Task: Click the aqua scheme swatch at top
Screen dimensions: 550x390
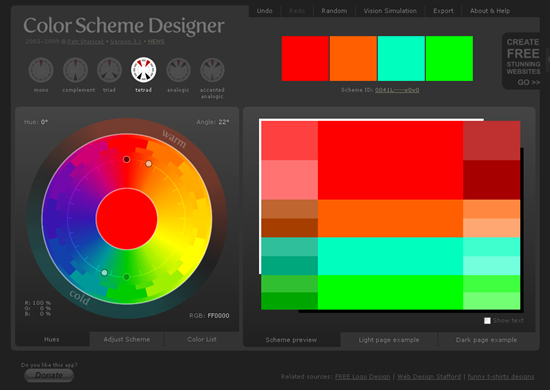Action: (401, 59)
